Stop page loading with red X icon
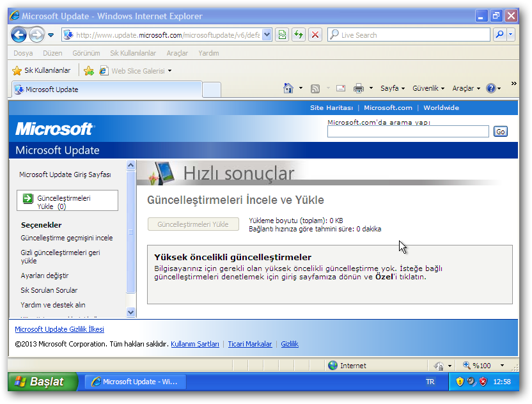This screenshot has height=404, width=532. (315, 35)
